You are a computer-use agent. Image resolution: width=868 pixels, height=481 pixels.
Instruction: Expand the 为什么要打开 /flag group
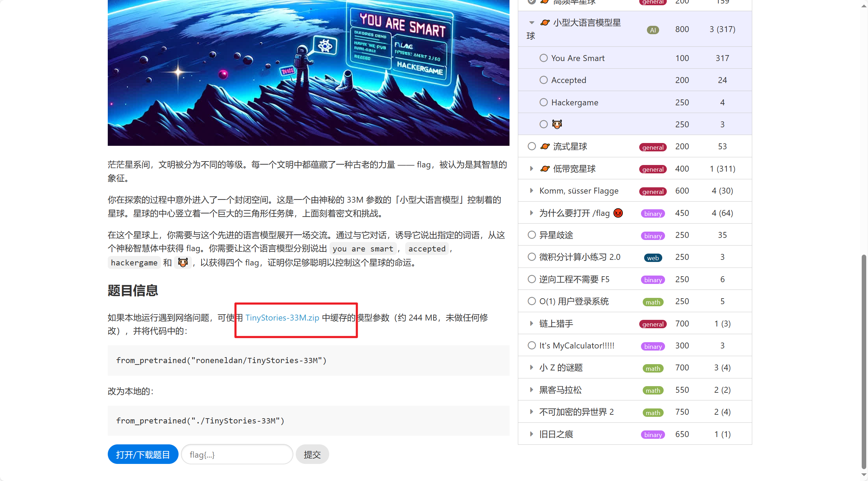click(x=531, y=213)
